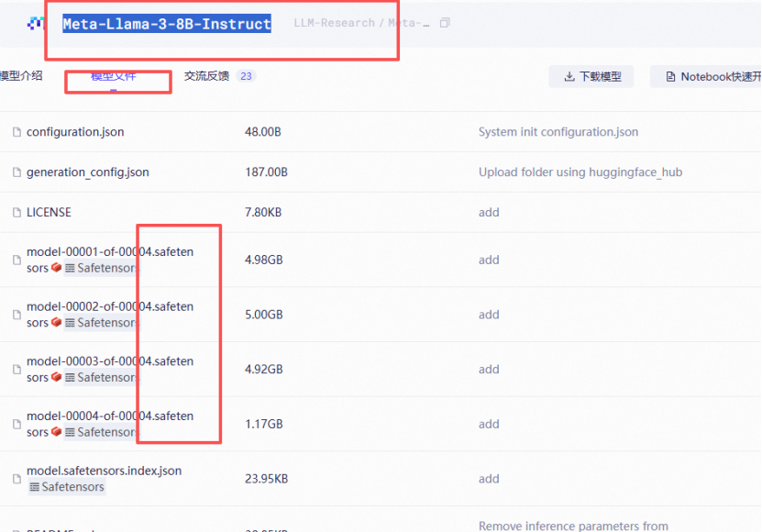This screenshot has width=762, height=532.
Task: Click file icon beside generation_config.json
Action: click(17, 172)
